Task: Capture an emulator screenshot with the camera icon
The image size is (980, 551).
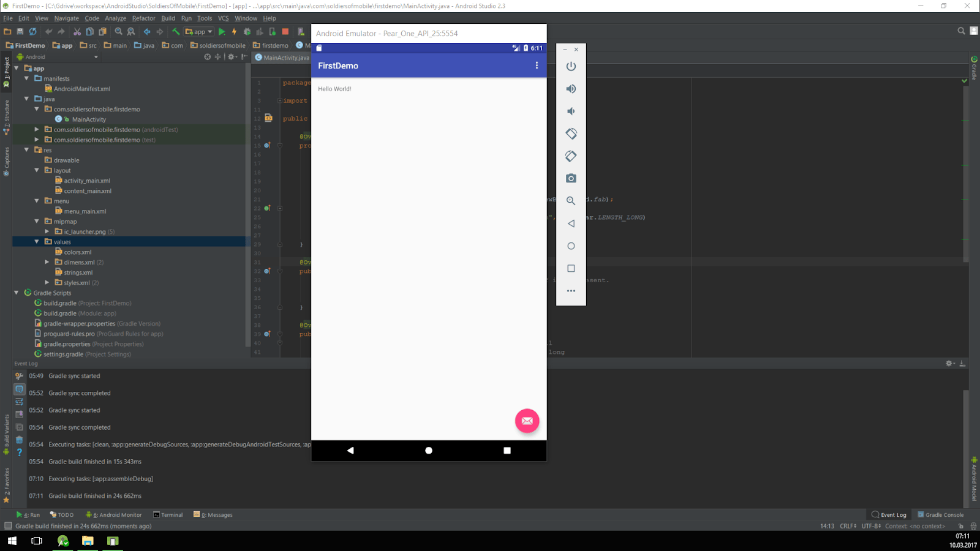Action: [x=571, y=178]
